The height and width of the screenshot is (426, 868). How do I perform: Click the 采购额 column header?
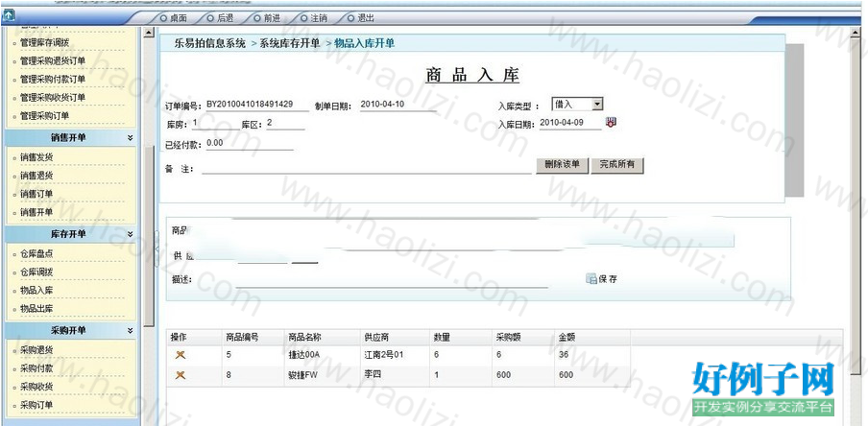click(509, 337)
